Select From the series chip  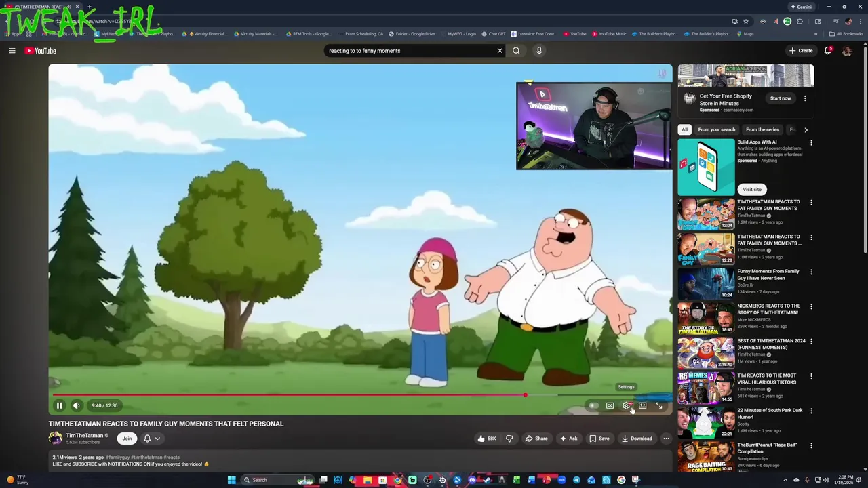tap(762, 129)
